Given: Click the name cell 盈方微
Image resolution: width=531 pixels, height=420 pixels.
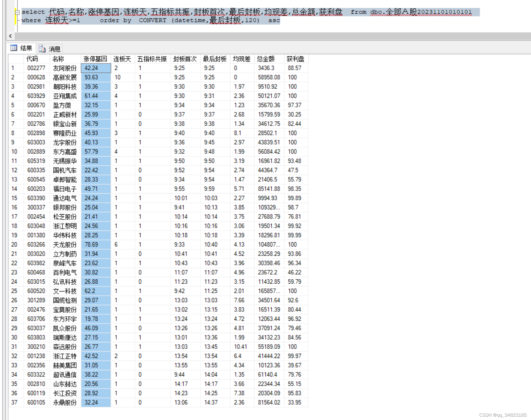Looking at the screenshot, I should pos(65,105).
